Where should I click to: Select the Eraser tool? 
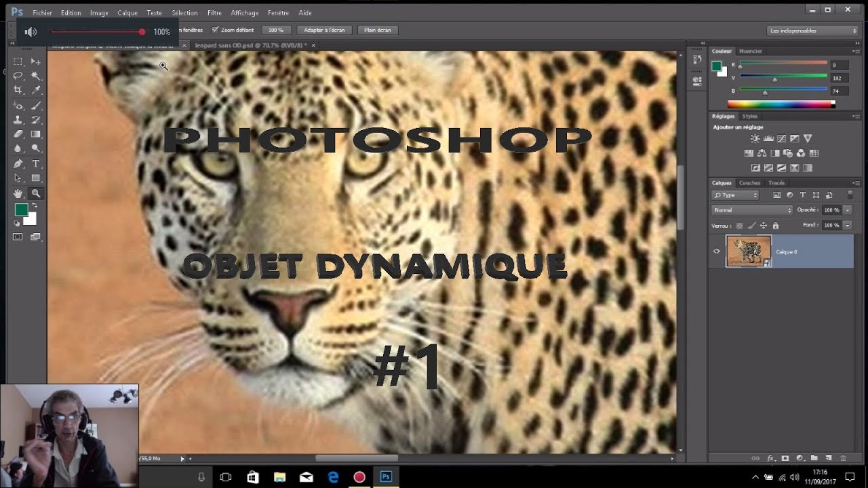click(x=18, y=134)
